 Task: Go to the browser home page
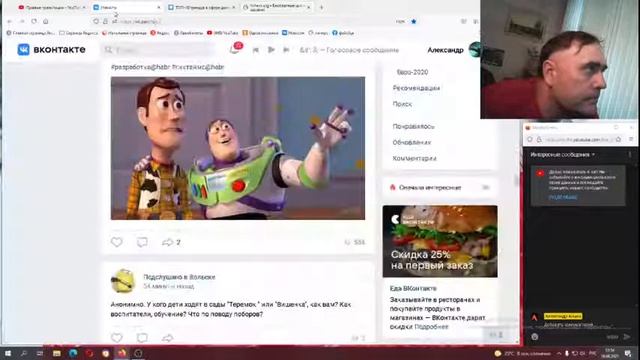(46, 21)
